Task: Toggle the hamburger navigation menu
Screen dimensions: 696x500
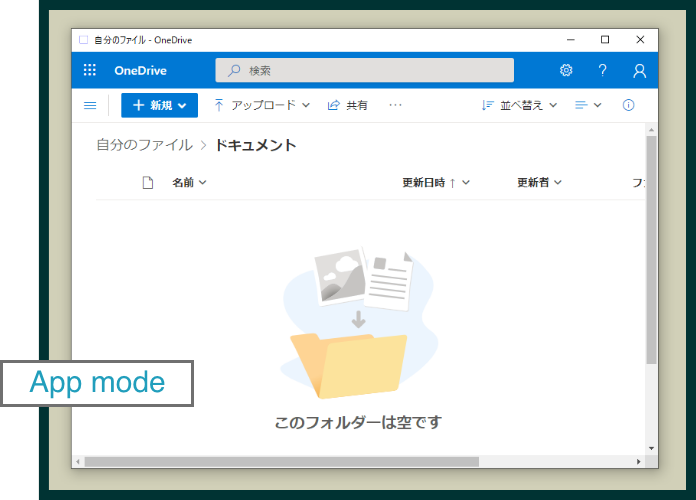Action: [x=90, y=105]
